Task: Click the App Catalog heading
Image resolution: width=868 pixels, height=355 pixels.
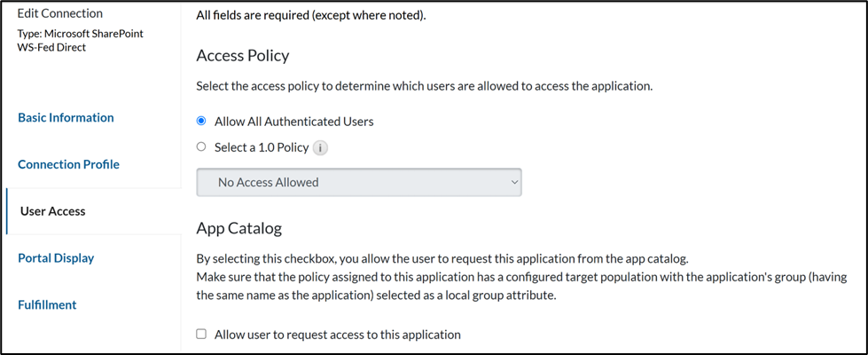Action: (239, 228)
